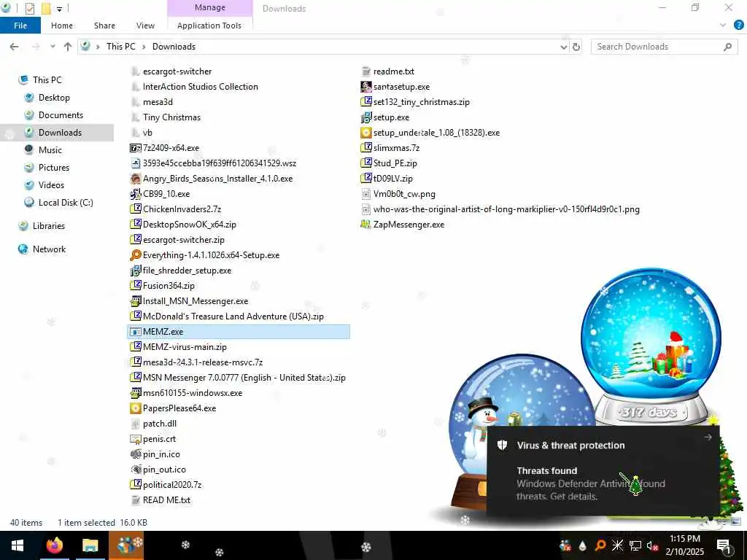
Task: Open Explorer help question mark
Action: [x=739, y=25]
